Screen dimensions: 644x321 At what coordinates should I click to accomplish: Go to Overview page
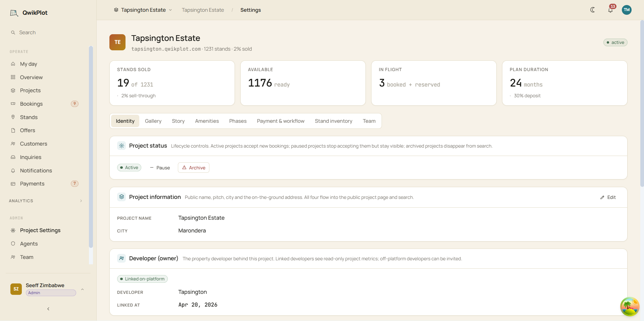pyautogui.click(x=46, y=77)
